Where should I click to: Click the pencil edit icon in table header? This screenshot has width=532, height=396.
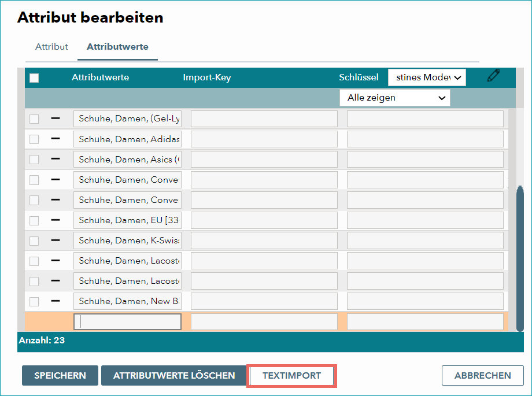[x=493, y=75]
